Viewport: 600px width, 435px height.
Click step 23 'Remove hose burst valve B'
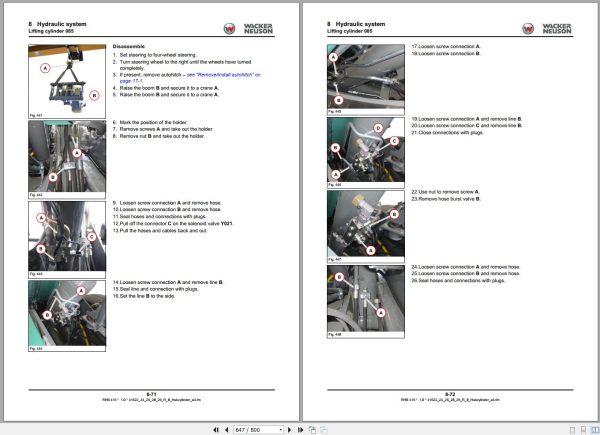446,199
